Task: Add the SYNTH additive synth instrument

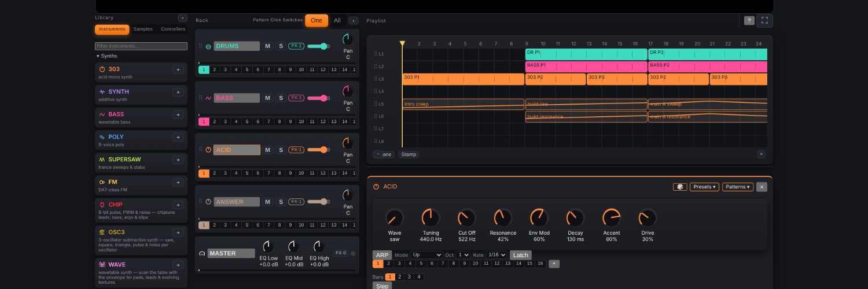Action: [x=178, y=92]
